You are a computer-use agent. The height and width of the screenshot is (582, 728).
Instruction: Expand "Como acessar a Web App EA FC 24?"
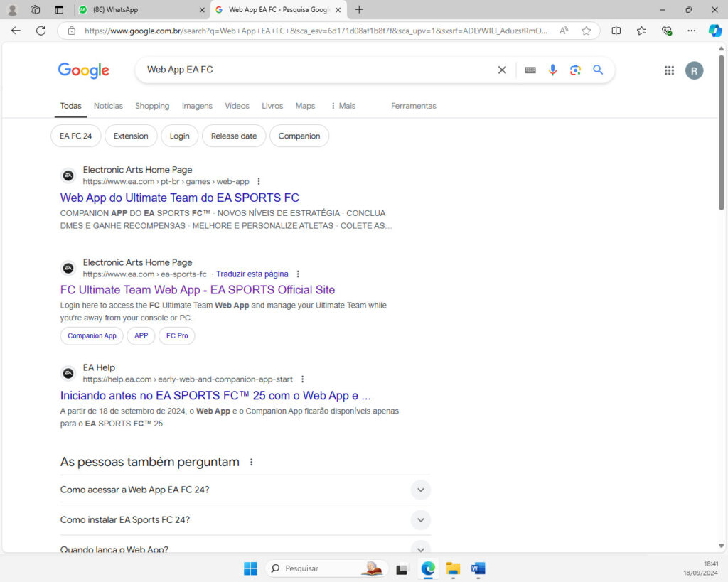click(420, 490)
